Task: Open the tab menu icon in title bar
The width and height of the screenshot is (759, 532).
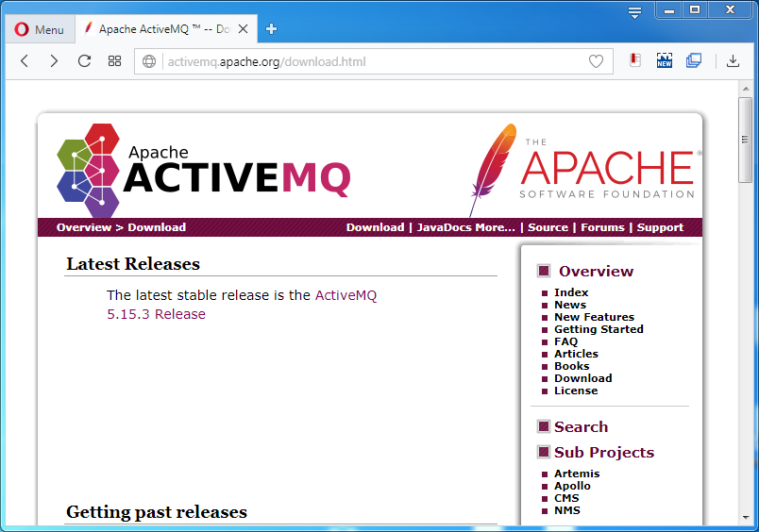Action: (634, 12)
